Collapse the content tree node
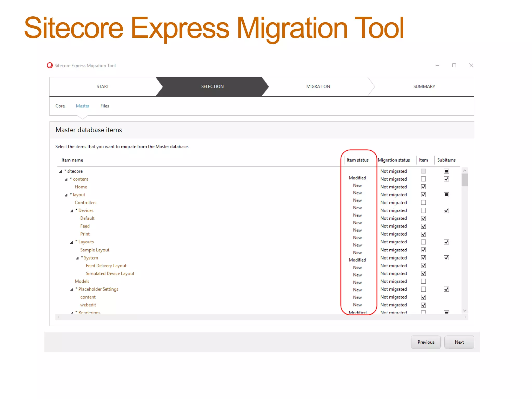This screenshot has height=399, width=532. 66,179
